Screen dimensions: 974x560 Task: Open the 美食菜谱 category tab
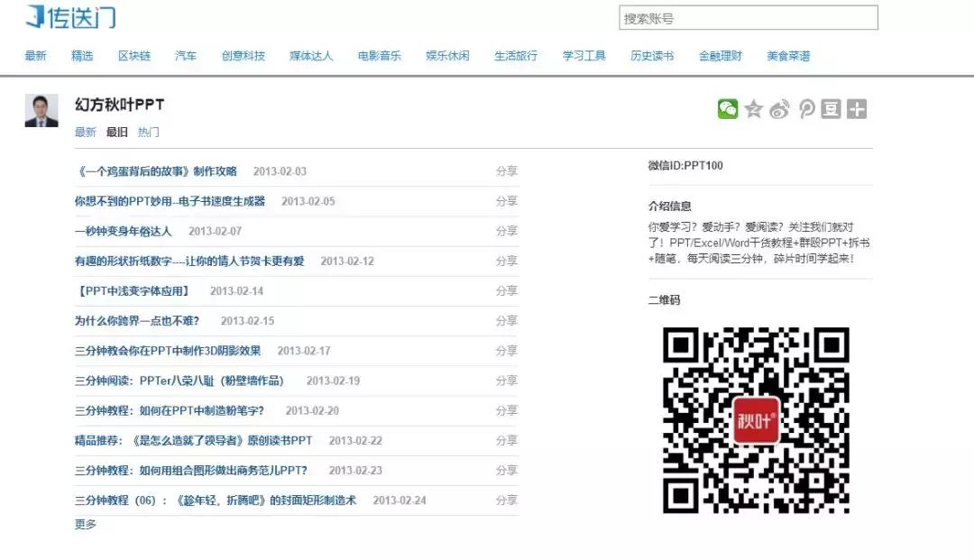click(x=786, y=55)
